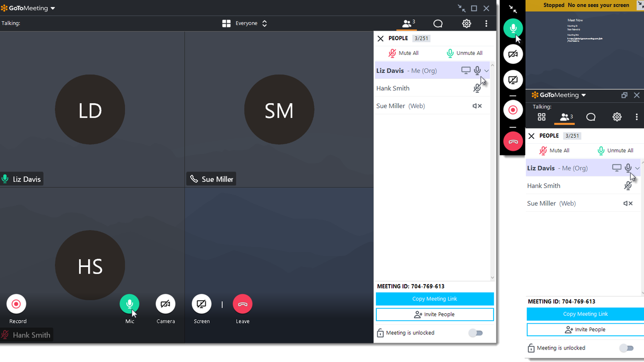Image resolution: width=644 pixels, height=362 pixels.
Task: Mute your Mic from the bottom toolbar
Action: pos(129,304)
